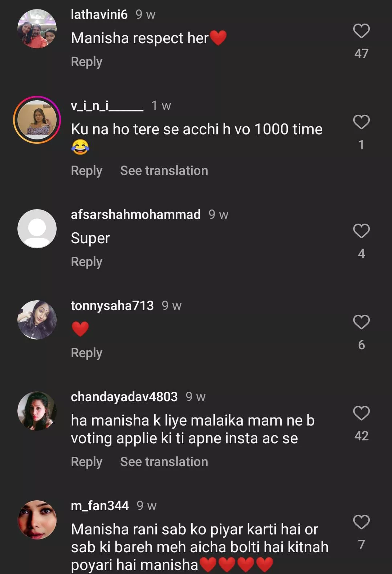Like m_fan344's comment about Manisha rani

361,522
